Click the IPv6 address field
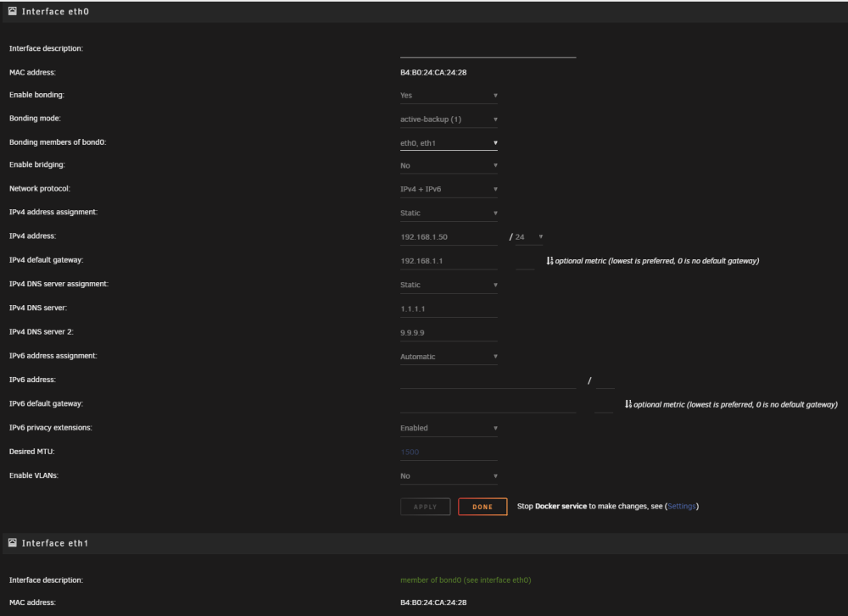The width and height of the screenshot is (848, 616). 488,381
